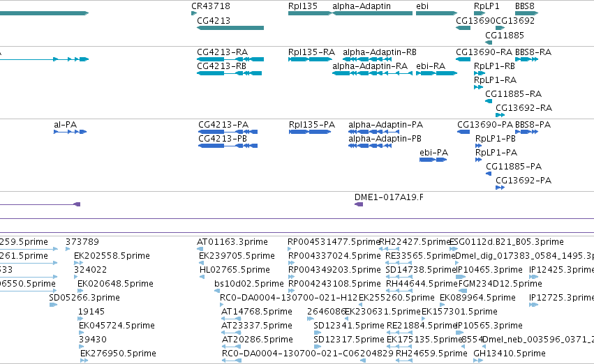Open transcript RpLP1-RA
The image size is (594, 364).
click(x=495, y=79)
